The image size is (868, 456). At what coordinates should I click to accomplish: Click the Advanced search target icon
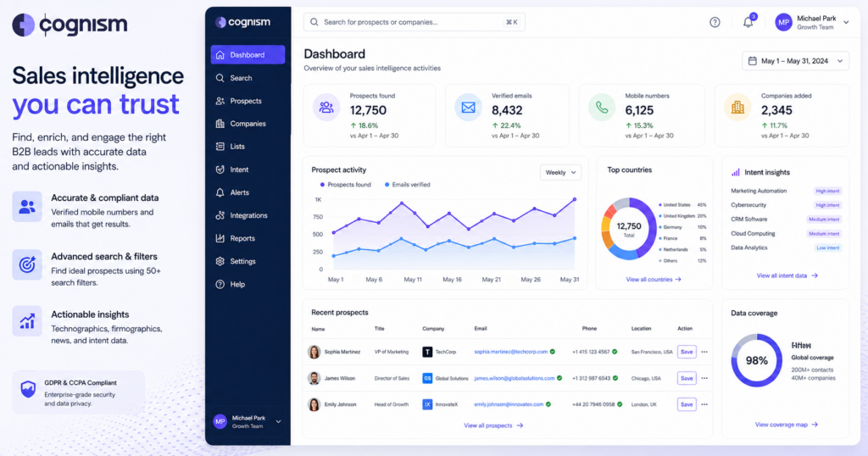(27, 264)
